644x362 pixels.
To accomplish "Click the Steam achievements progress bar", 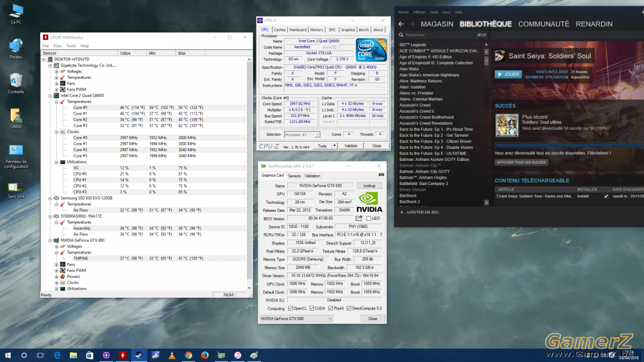I will [569, 145].
